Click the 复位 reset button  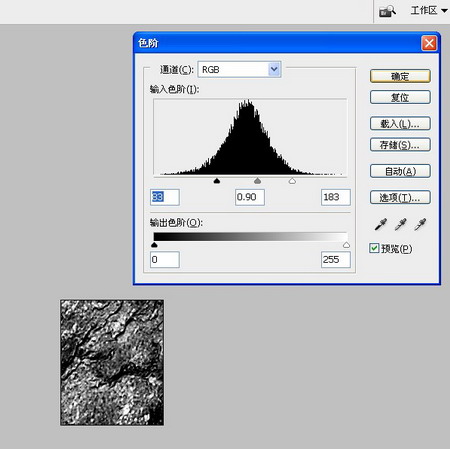pyautogui.click(x=400, y=97)
